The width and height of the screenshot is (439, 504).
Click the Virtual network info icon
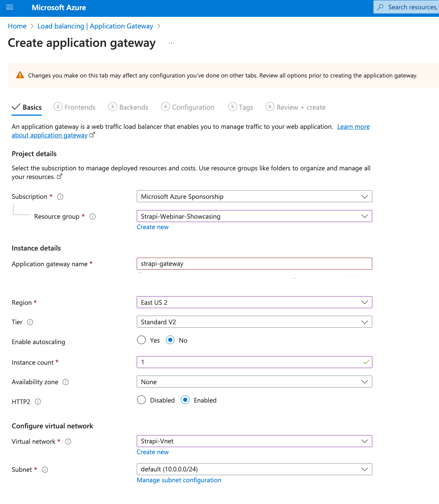(x=68, y=441)
